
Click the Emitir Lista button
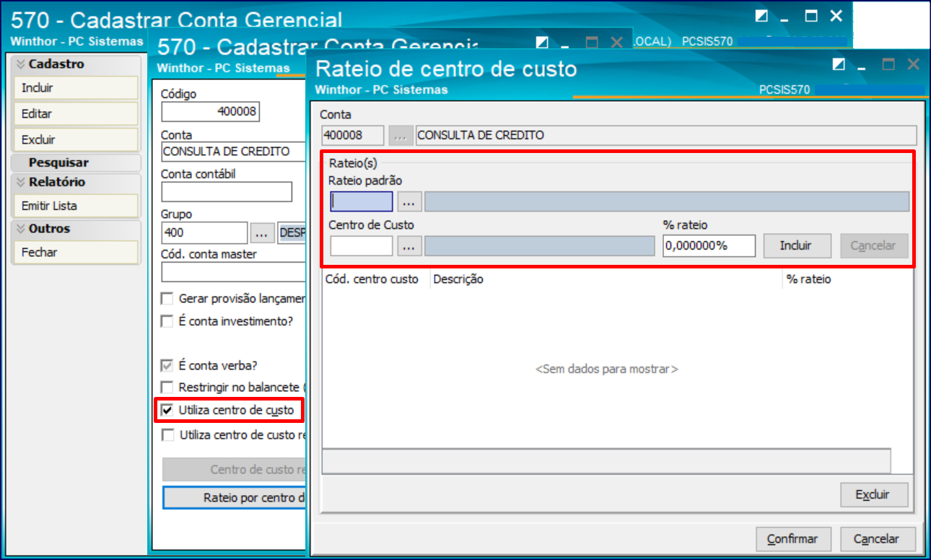pyautogui.click(x=76, y=206)
